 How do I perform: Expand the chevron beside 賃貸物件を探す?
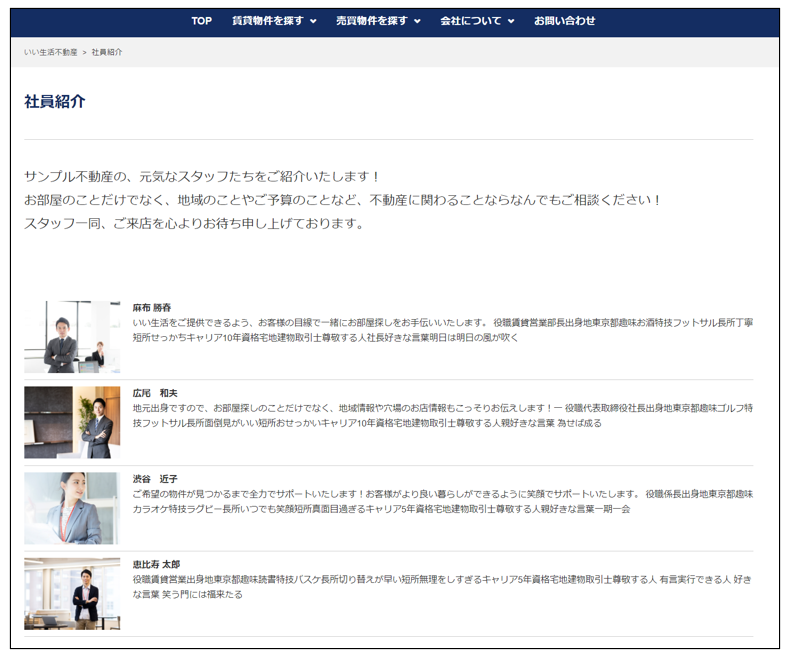click(313, 21)
